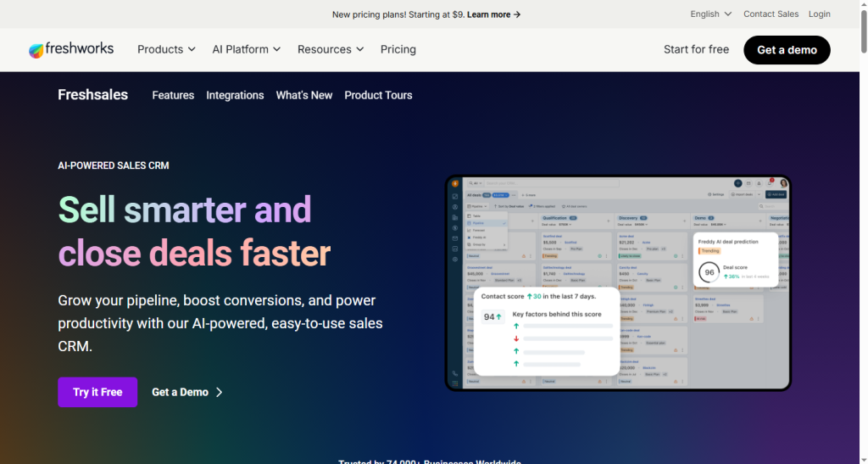Open the Freshsales dashboard preview image
Screen dimensions: 868x464
click(618, 283)
